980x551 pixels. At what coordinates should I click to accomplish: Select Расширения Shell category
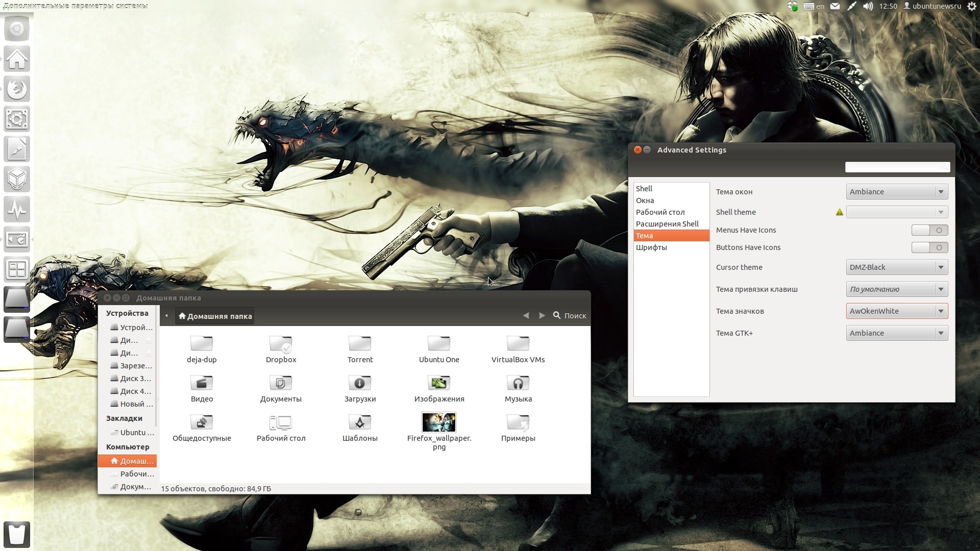pyautogui.click(x=671, y=224)
